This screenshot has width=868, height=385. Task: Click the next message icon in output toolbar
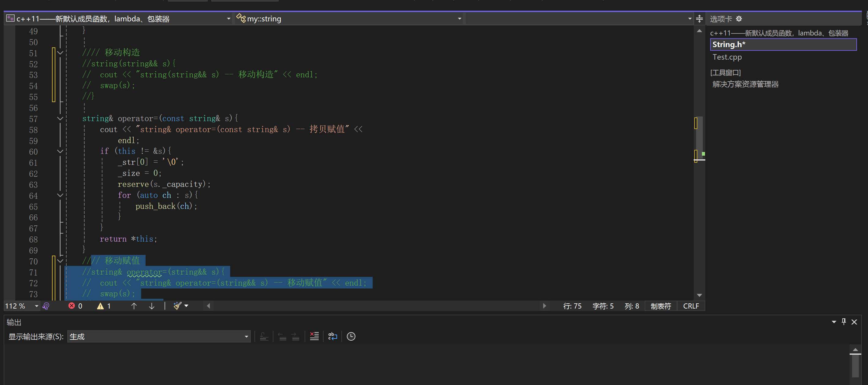[x=295, y=336]
